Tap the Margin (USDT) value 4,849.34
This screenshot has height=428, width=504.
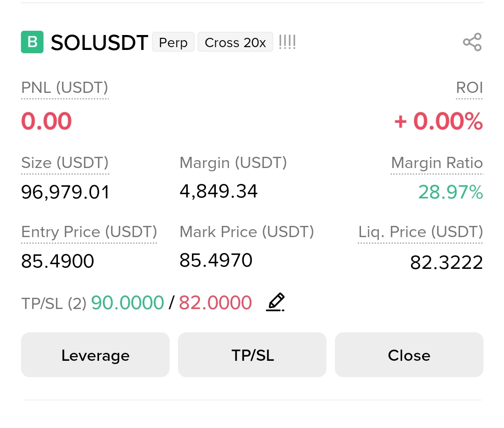coord(219,191)
